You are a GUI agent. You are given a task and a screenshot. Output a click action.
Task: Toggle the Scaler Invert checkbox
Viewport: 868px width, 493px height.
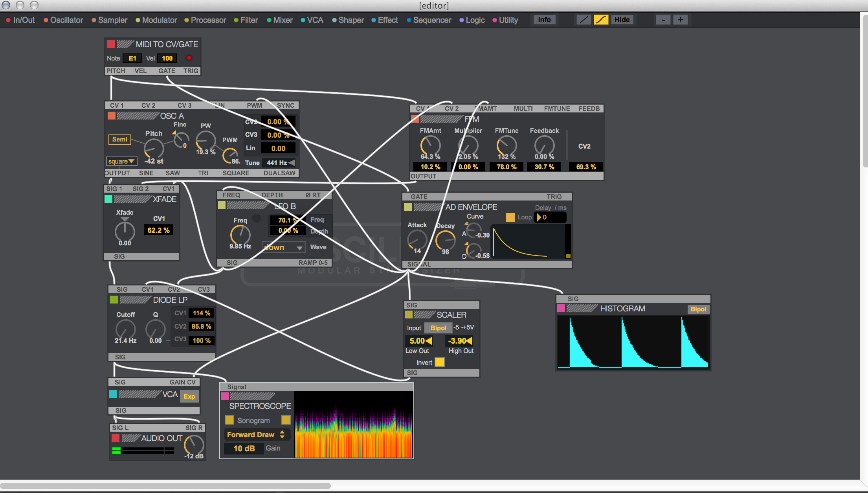440,362
